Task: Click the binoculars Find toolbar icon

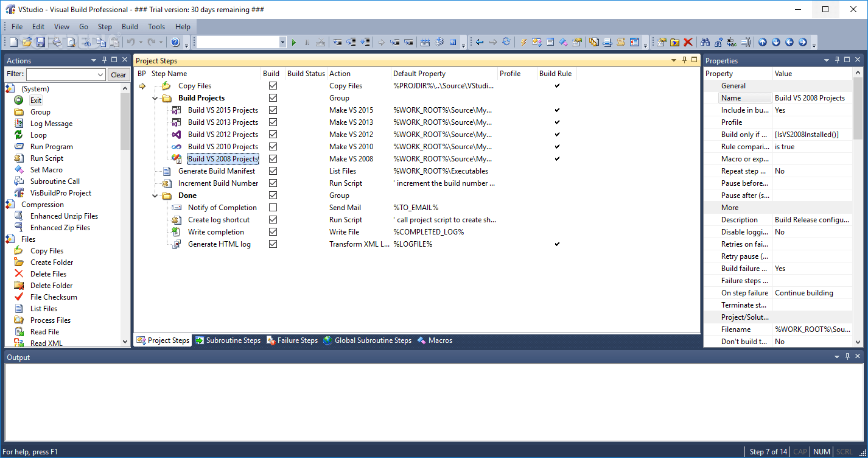Action: point(705,42)
